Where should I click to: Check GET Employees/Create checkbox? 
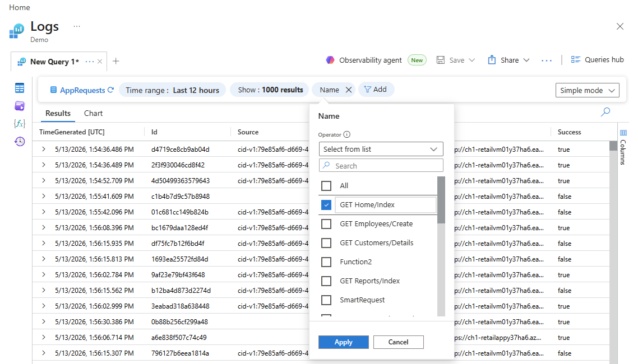pos(326,224)
